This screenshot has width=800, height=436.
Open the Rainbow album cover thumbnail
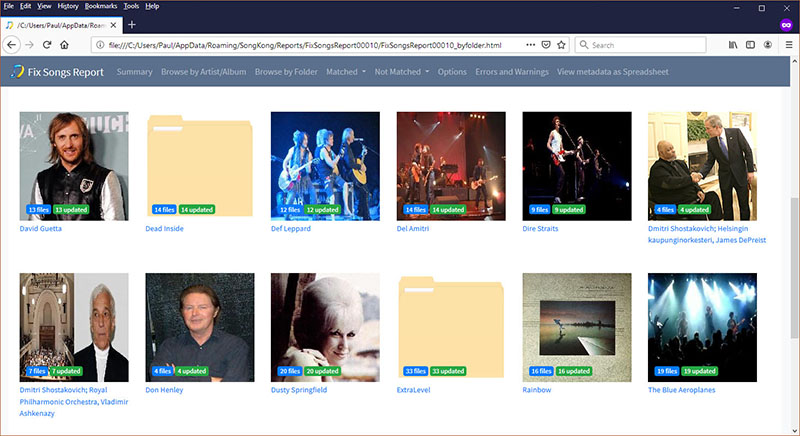[577, 327]
